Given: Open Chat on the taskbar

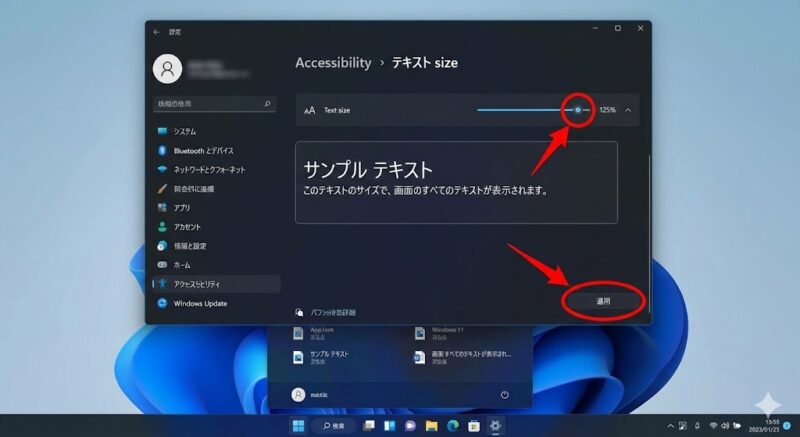Looking at the screenshot, I should click(410, 426).
